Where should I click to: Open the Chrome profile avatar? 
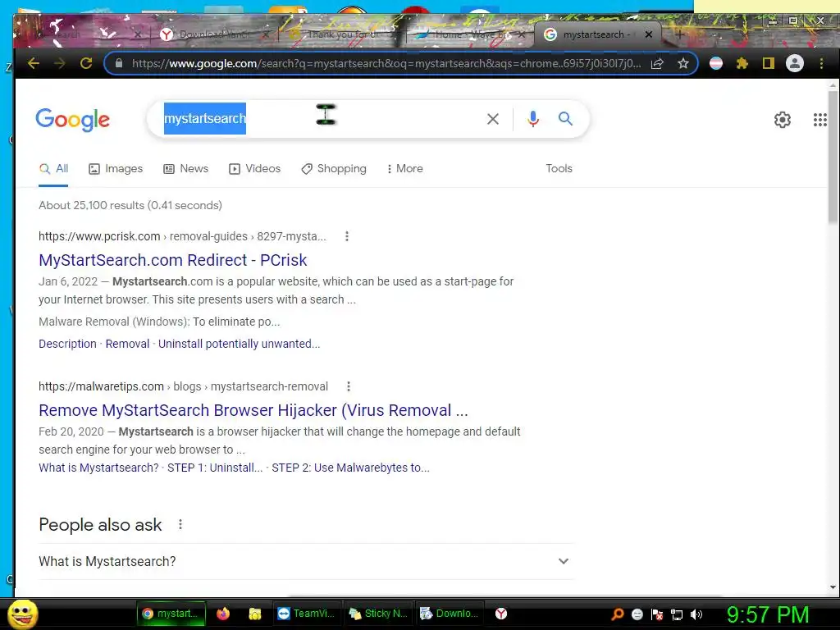tap(794, 63)
